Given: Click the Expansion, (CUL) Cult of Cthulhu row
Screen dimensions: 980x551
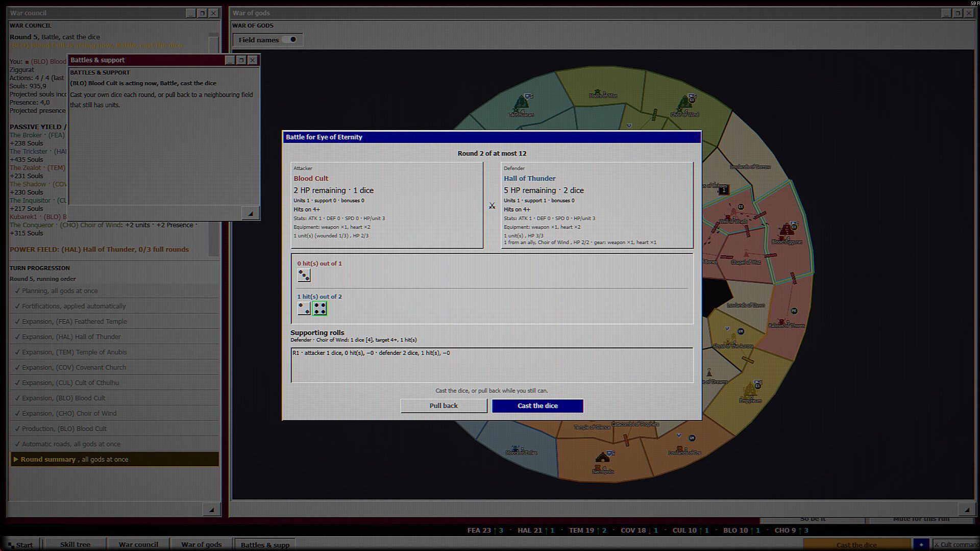Looking at the screenshot, I should point(115,383).
